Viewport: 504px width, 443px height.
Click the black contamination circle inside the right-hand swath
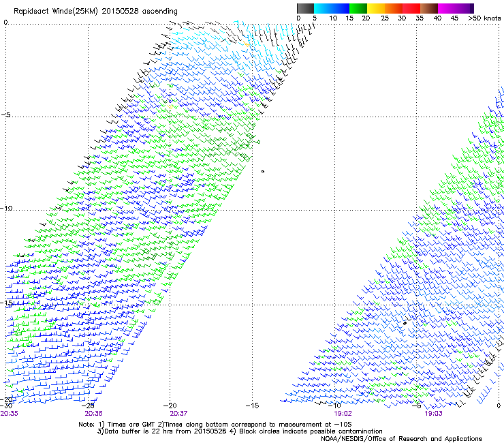(x=405, y=323)
